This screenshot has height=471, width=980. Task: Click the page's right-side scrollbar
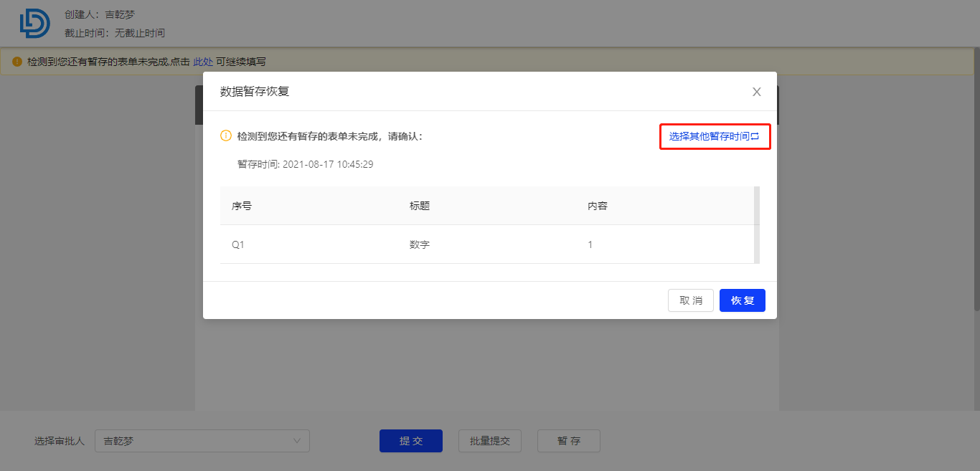[x=976, y=179]
